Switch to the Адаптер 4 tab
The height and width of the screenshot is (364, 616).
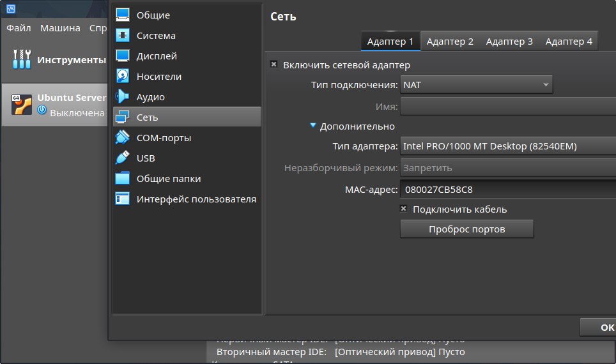[x=569, y=42]
